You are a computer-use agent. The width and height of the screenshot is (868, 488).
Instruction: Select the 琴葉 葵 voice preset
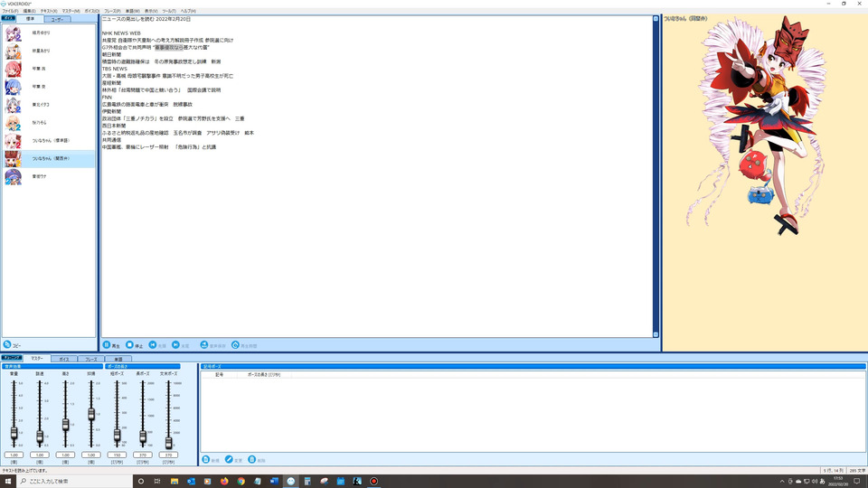(49, 87)
